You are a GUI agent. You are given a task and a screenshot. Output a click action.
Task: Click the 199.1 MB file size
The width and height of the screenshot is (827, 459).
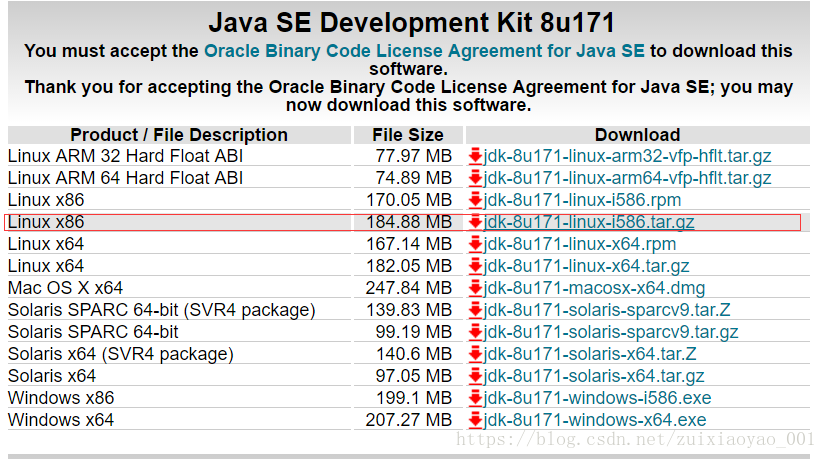pyautogui.click(x=414, y=398)
